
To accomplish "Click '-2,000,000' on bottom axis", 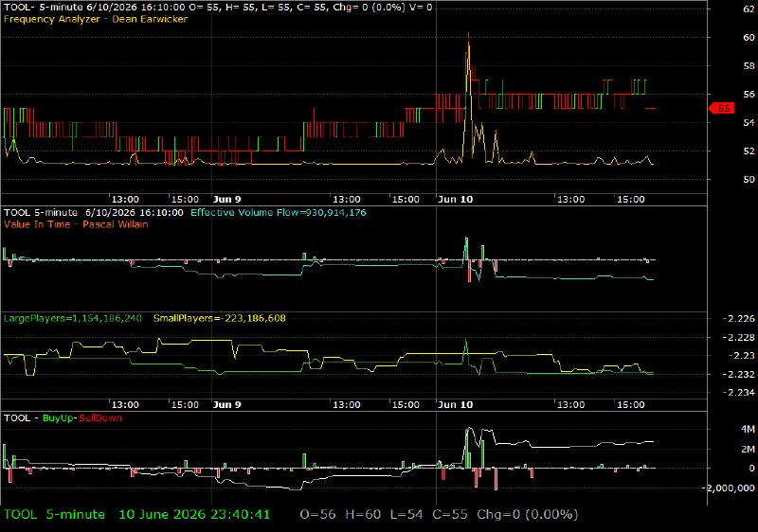I will tap(729, 488).
